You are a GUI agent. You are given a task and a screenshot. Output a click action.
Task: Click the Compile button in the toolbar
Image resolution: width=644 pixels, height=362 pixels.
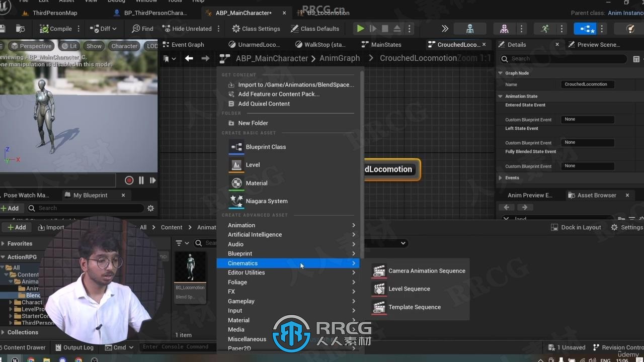click(x=56, y=29)
